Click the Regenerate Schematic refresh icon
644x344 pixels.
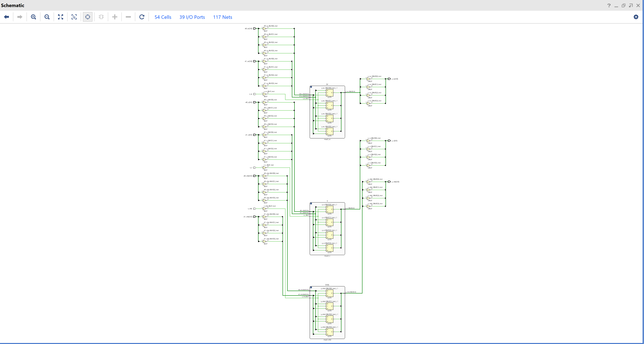[142, 17]
